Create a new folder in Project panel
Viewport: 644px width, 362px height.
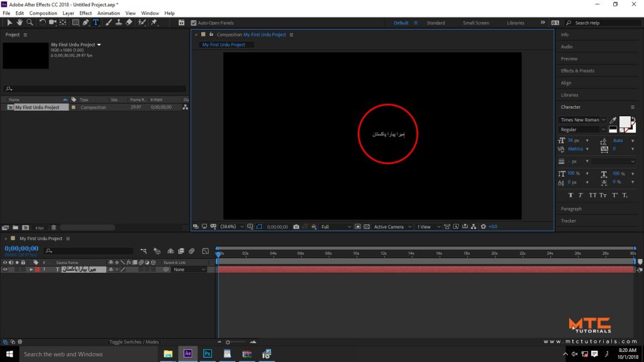(x=15, y=228)
